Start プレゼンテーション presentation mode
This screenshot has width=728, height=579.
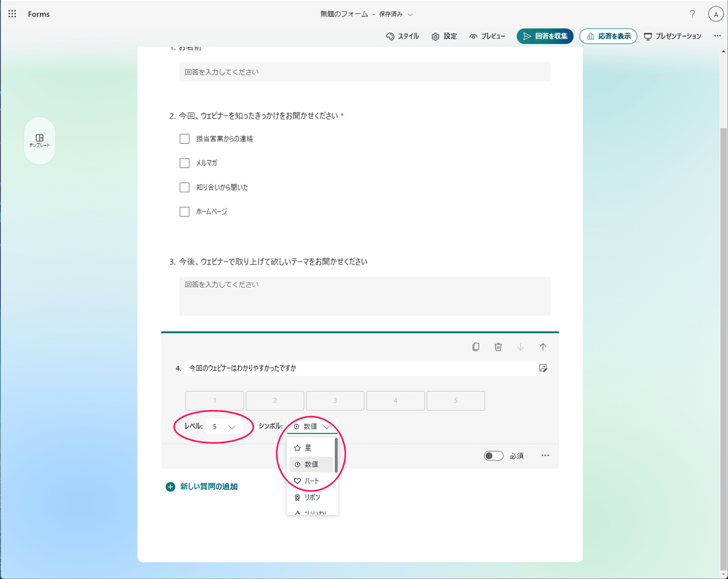(x=673, y=36)
